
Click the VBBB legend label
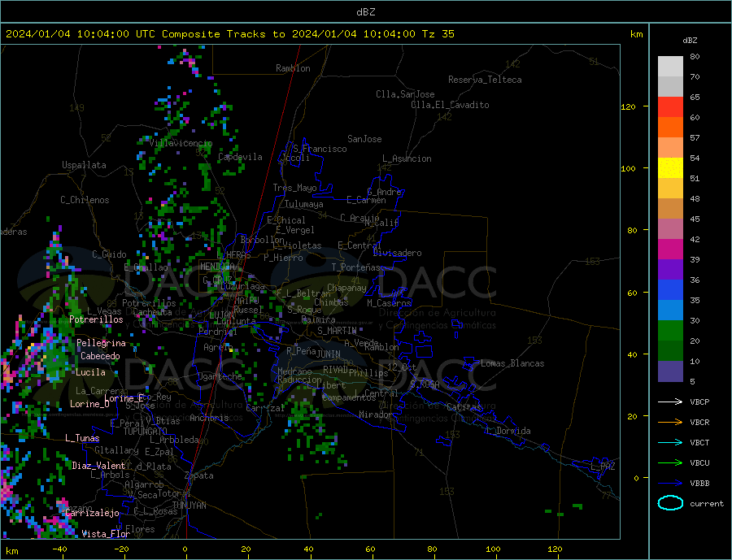coord(699,483)
